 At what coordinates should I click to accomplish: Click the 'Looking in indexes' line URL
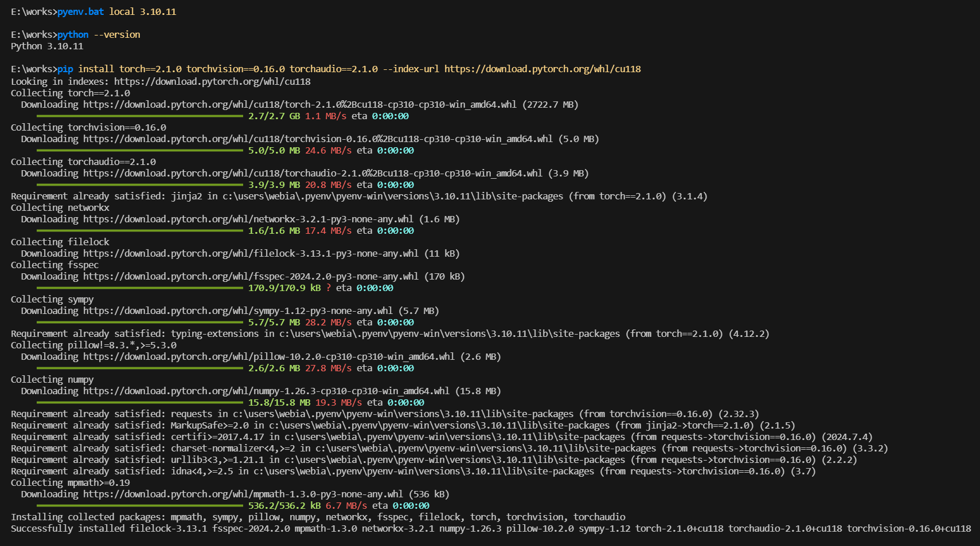[212, 81]
